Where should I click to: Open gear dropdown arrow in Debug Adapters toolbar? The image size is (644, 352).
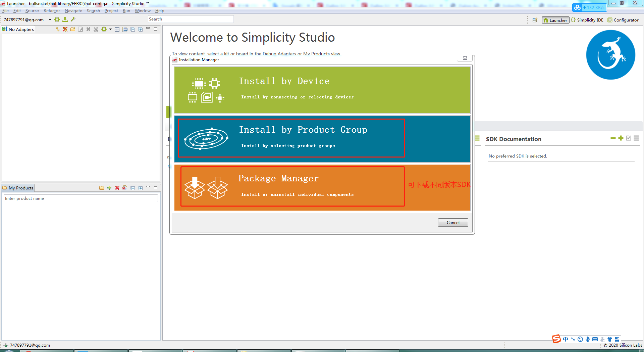(x=110, y=29)
